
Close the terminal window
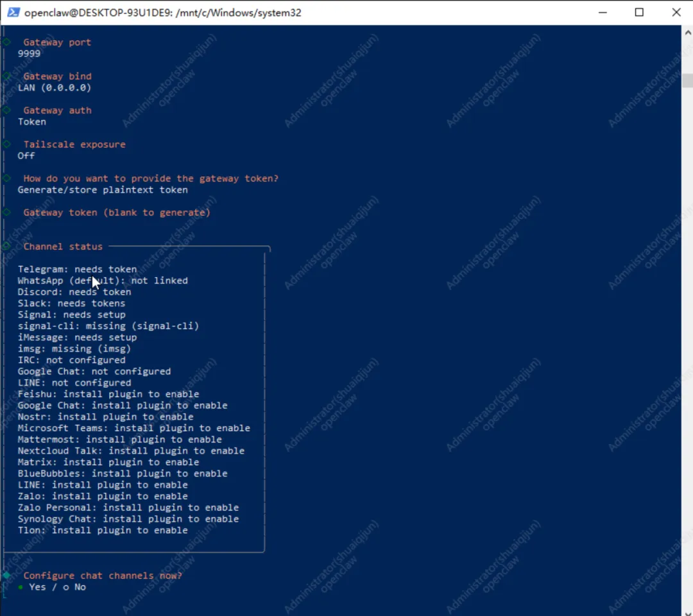676,12
